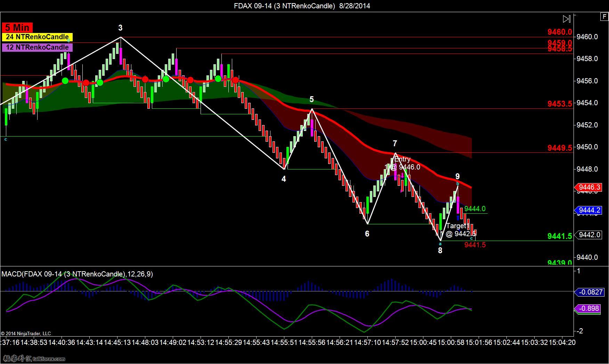The width and height of the screenshot is (609, 364).
Task: Click the 14:45:13 time axis label
Action: pos(117,342)
